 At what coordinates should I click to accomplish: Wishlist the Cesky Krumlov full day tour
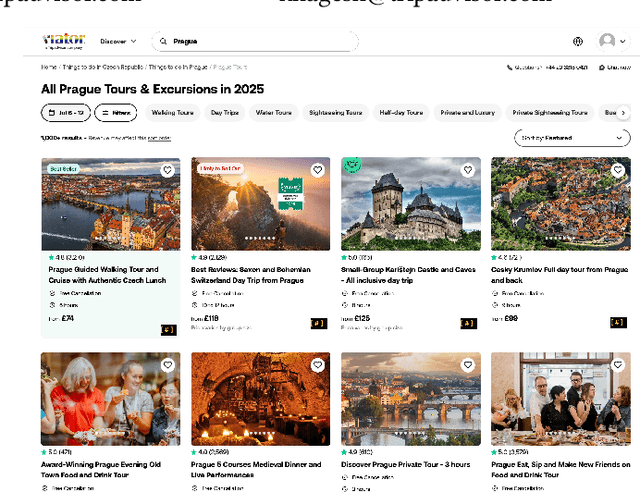coord(617,170)
